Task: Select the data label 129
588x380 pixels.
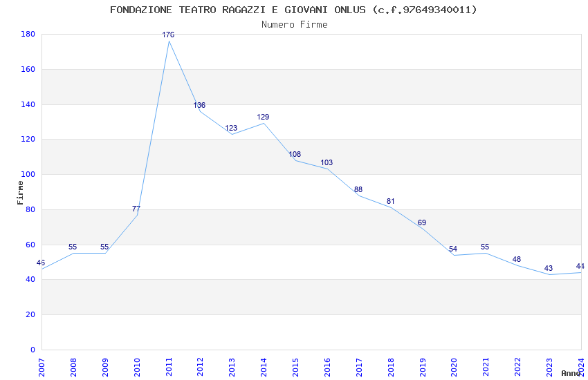Action: (x=263, y=117)
